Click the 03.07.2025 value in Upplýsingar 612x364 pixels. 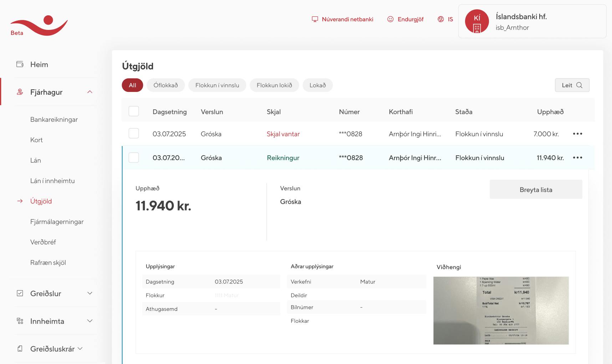coord(229,282)
